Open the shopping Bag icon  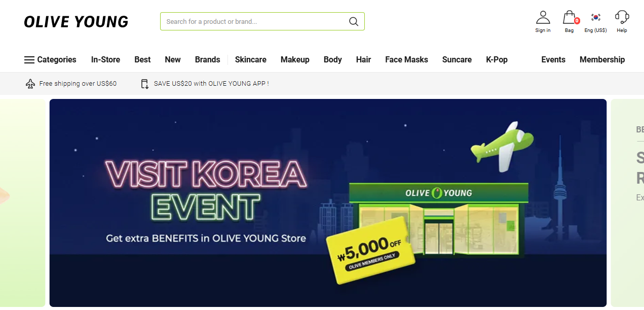tap(570, 17)
